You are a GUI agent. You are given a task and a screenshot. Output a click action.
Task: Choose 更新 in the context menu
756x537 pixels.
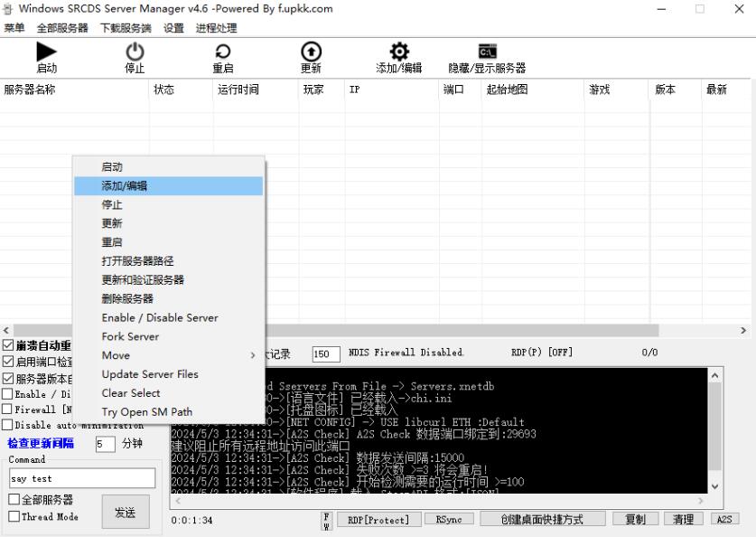point(168,223)
